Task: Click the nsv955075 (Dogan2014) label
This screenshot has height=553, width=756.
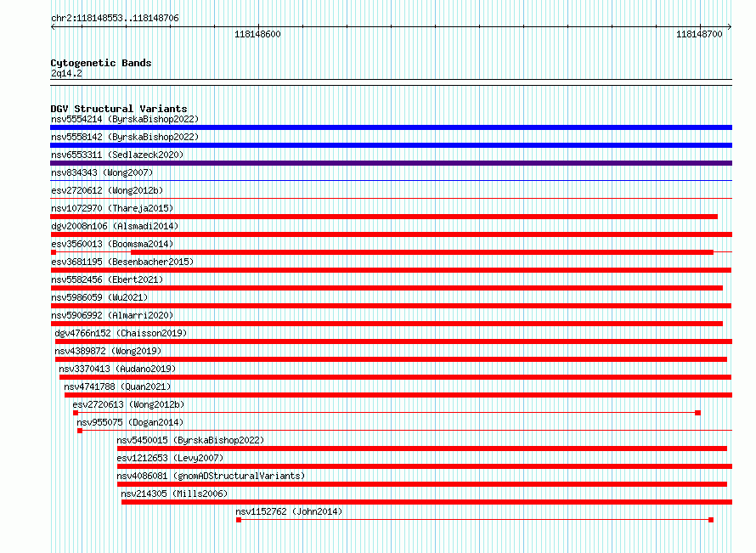Action: (x=130, y=422)
